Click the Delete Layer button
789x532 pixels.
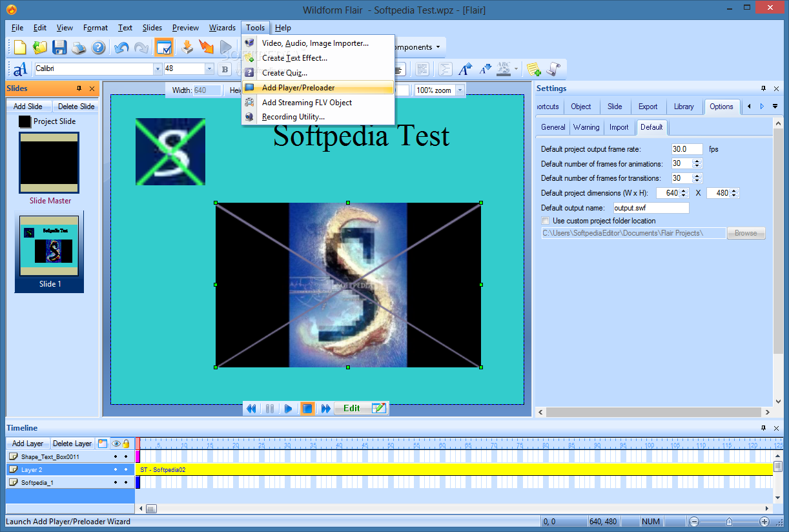pos(72,444)
